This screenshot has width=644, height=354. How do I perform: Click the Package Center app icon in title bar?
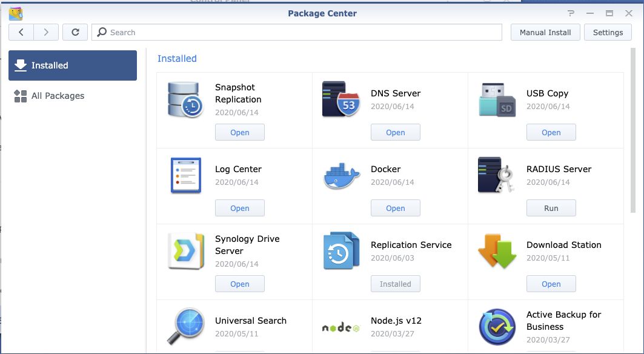coord(16,13)
